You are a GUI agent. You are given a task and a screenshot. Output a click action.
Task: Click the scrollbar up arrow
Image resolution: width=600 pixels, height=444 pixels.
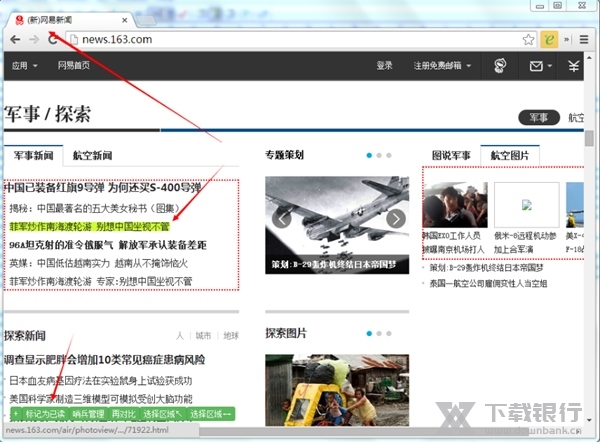[x=589, y=59]
